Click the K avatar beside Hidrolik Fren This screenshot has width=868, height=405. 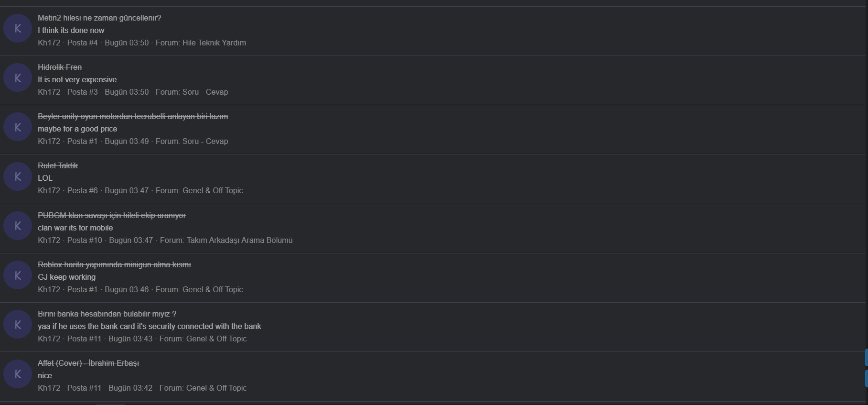tap(18, 77)
